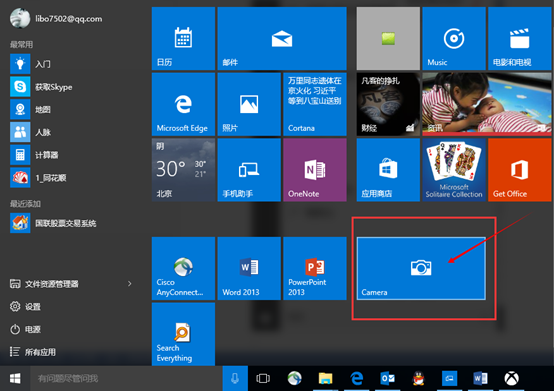Open the Cortana news tile

(x=315, y=104)
